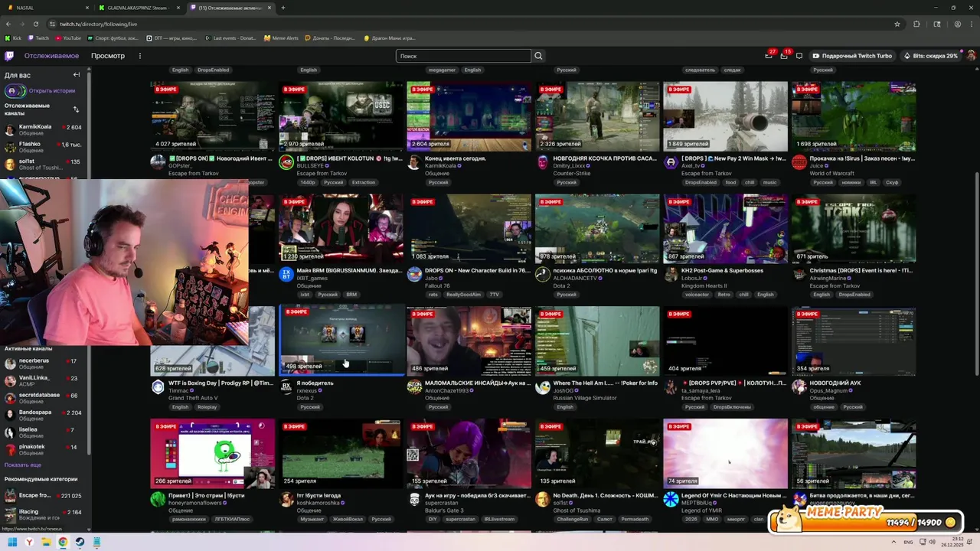Viewport: 980px width, 551px height.
Task: Open the rxnexus Dota 2 stream thumbnail
Action: click(x=341, y=341)
